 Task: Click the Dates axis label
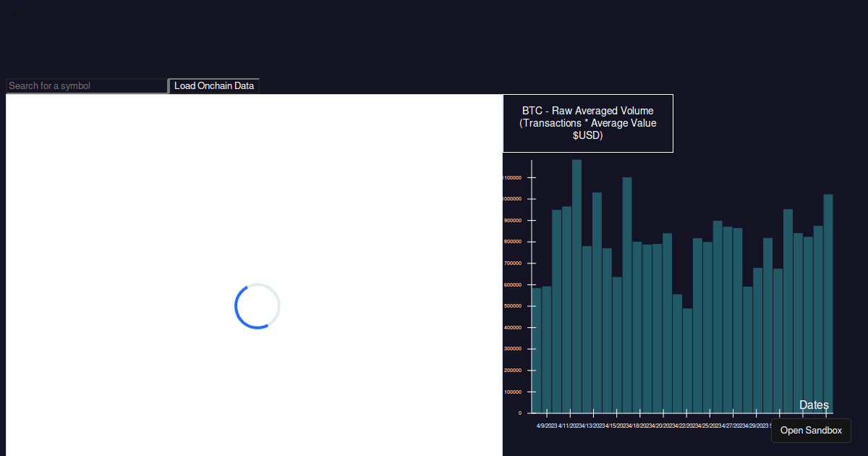point(814,405)
